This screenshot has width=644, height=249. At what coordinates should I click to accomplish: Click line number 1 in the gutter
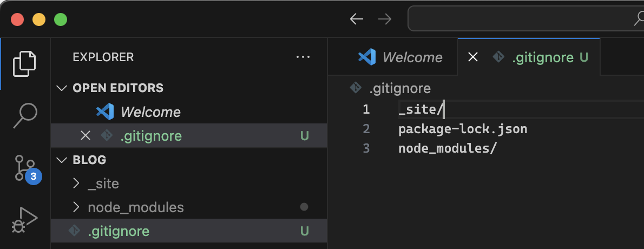366,109
